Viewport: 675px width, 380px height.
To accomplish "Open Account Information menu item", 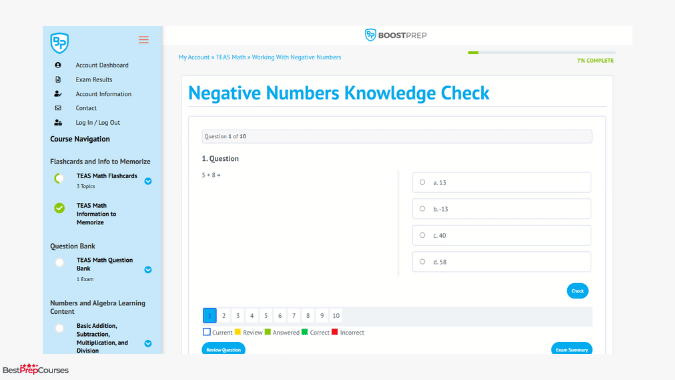I will coord(103,94).
